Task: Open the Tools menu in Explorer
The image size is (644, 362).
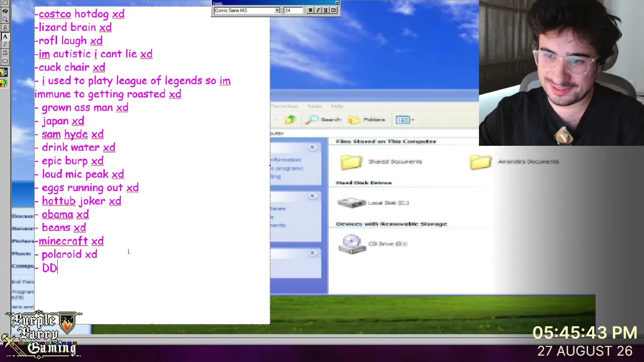Action: pyautogui.click(x=314, y=106)
